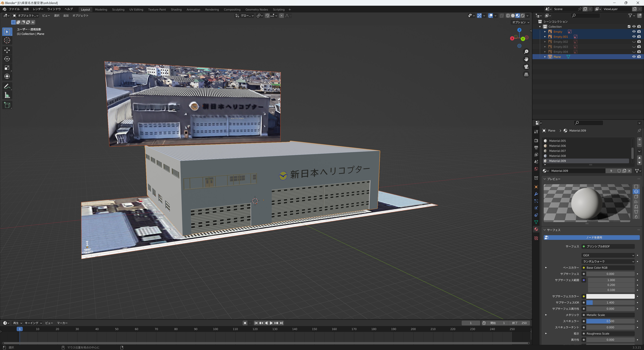Open the Modifier properties wrench tab

[x=536, y=194]
